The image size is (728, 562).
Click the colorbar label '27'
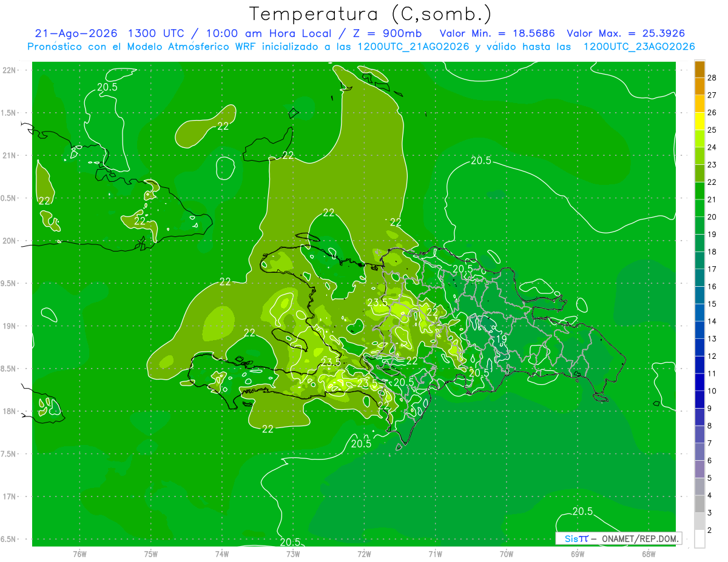point(712,95)
